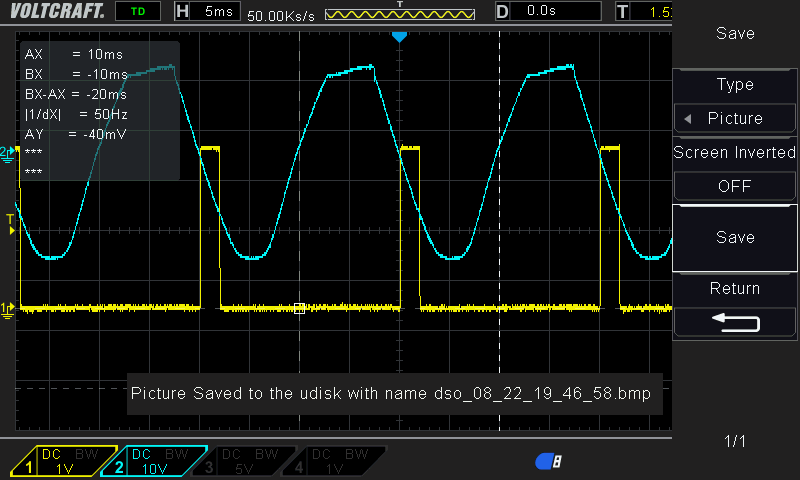The width and height of the screenshot is (800, 480).
Task: Select the channel 2 DC 10V tab
Action: [x=156, y=461]
